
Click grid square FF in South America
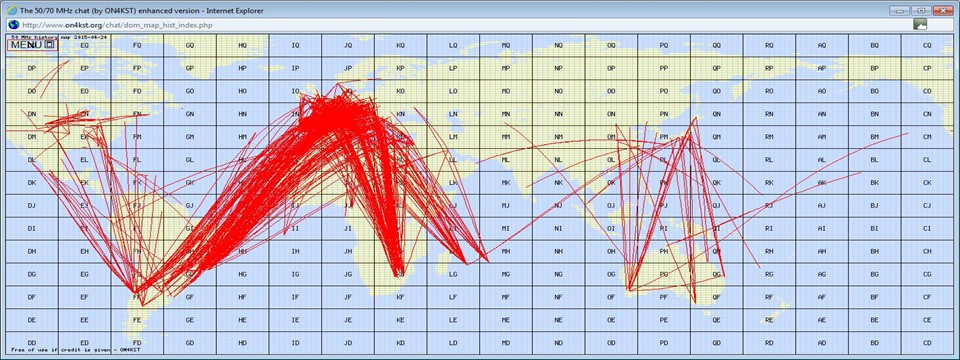(x=137, y=297)
